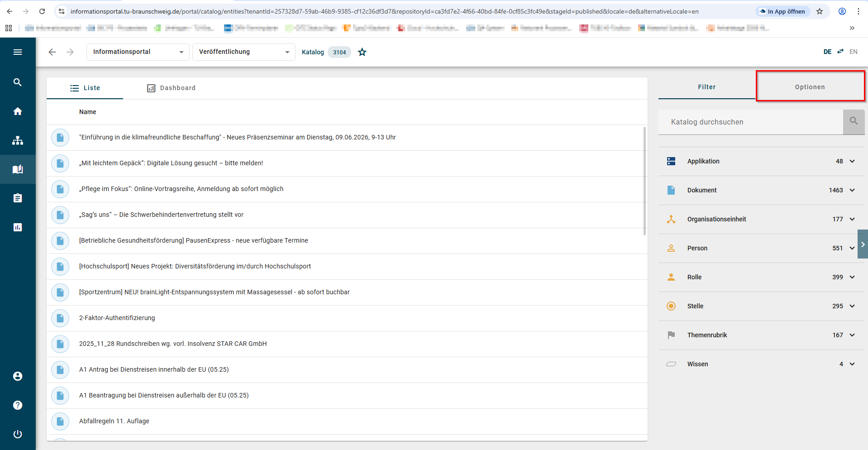Open the clipboard tasks sidebar icon

(18, 198)
